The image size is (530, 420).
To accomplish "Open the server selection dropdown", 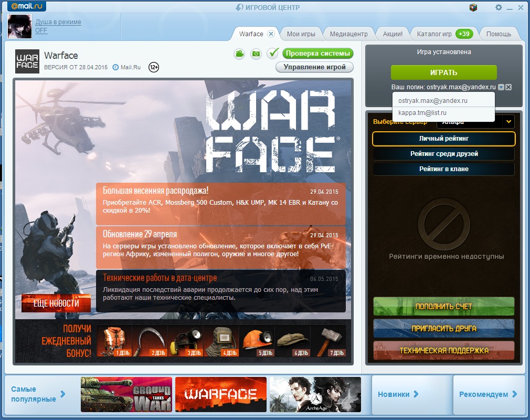I will [508, 122].
